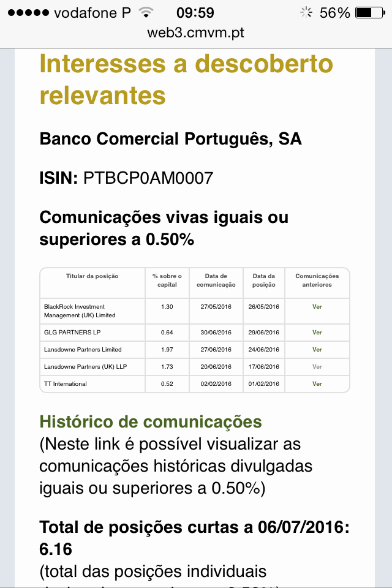The height and width of the screenshot is (588, 392).
Task: Tap the Wi-Fi icon in status bar
Action: pos(146,12)
